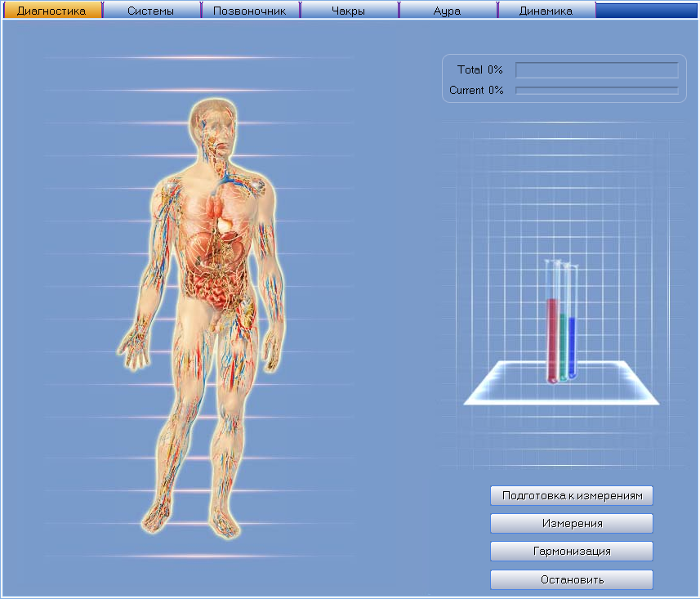Start measurements with the Измерения button
Viewport: 700px width, 599px height.
coord(572,523)
